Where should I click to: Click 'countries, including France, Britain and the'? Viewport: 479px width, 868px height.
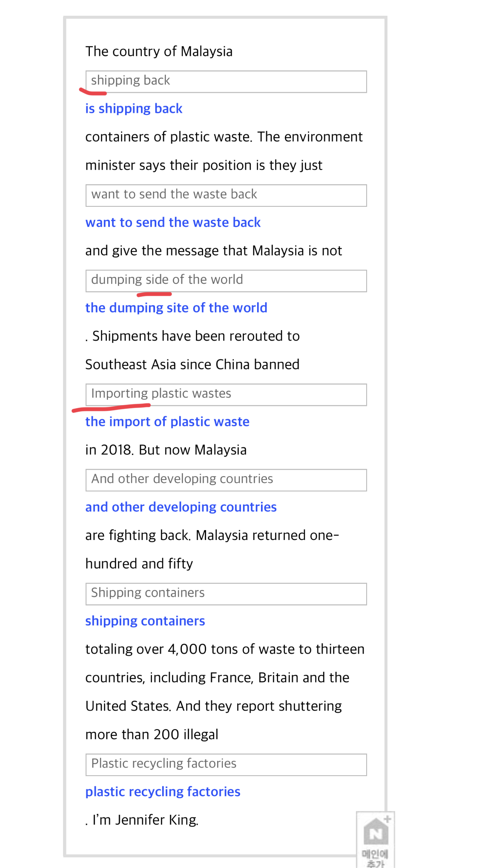pos(217,677)
